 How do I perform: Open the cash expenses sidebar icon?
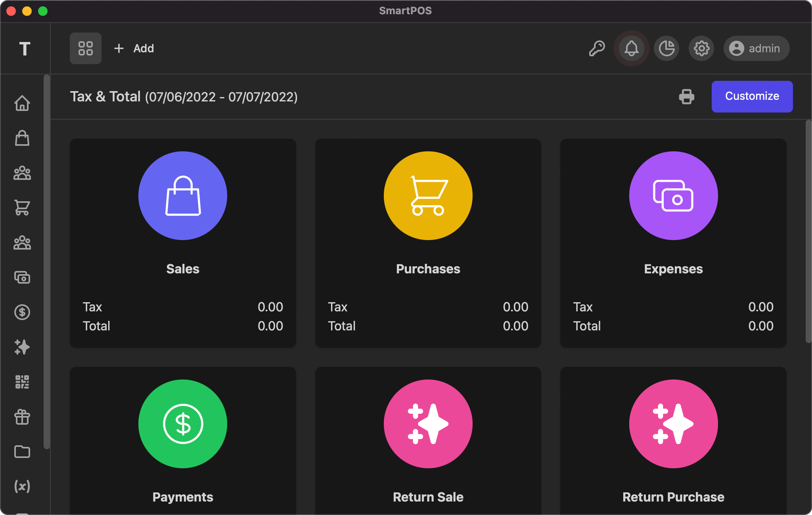pyautogui.click(x=22, y=277)
